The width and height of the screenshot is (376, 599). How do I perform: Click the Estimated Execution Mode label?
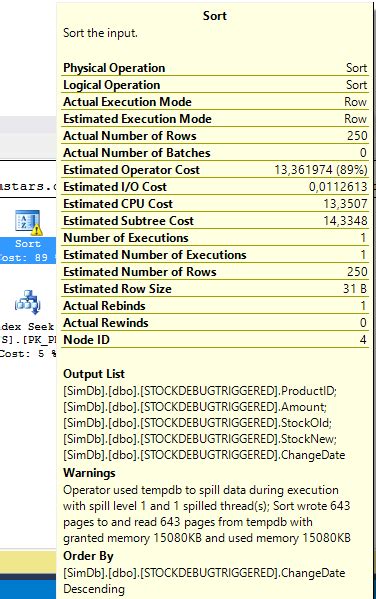click(x=137, y=118)
